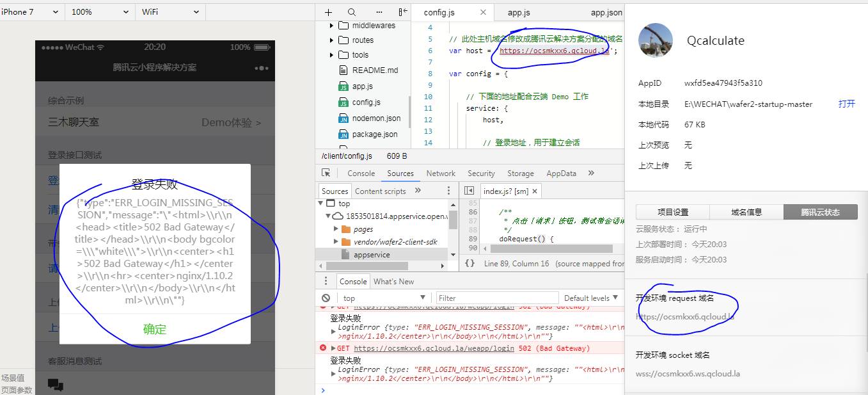Screen dimensions: 868x395
Task: Open the Default levels dropdown
Action: tap(591, 298)
